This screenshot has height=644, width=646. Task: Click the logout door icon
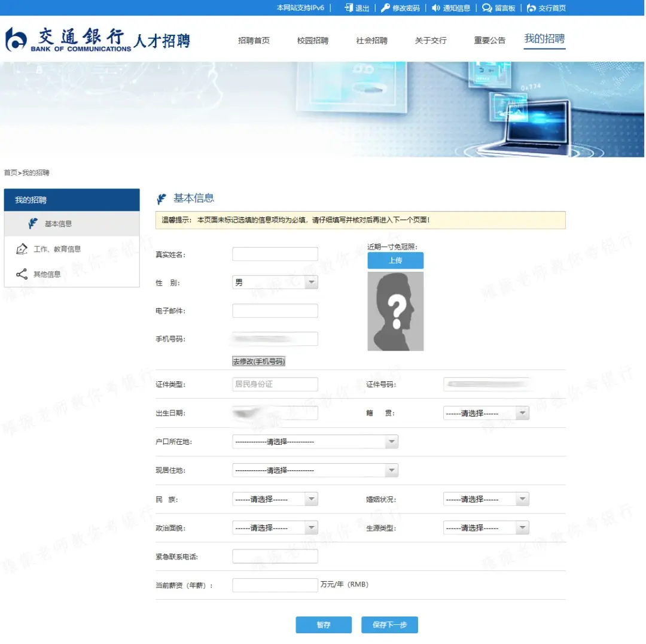[349, 7]
